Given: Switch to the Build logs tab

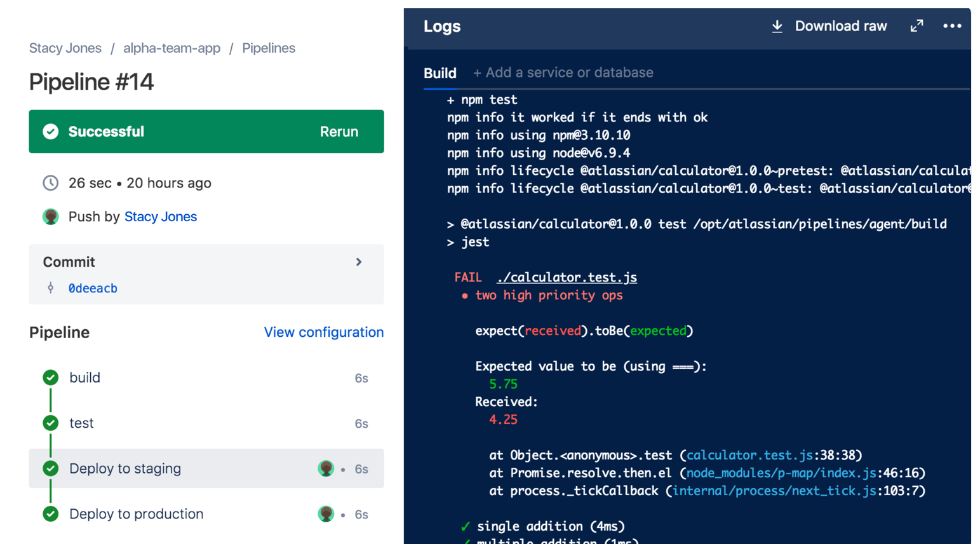Looking at the screenshot, I should pos(440,73).
